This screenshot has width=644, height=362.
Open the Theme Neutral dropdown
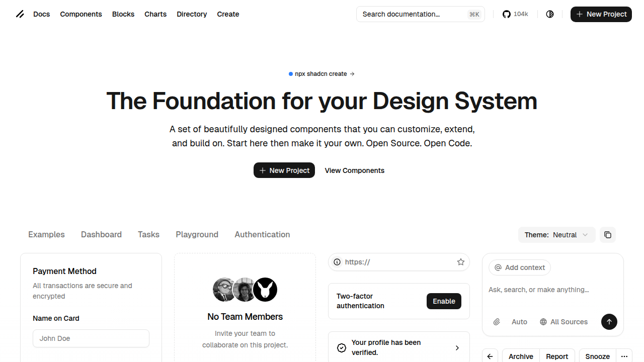(x=556, y=235)
